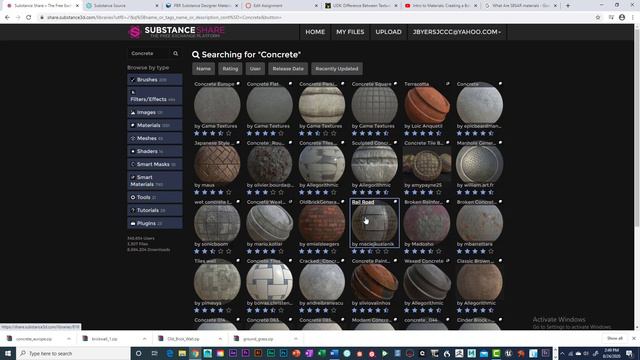640x360 pixels.
Task: Click the Windows taskbar search box
Action: [73, 353]
